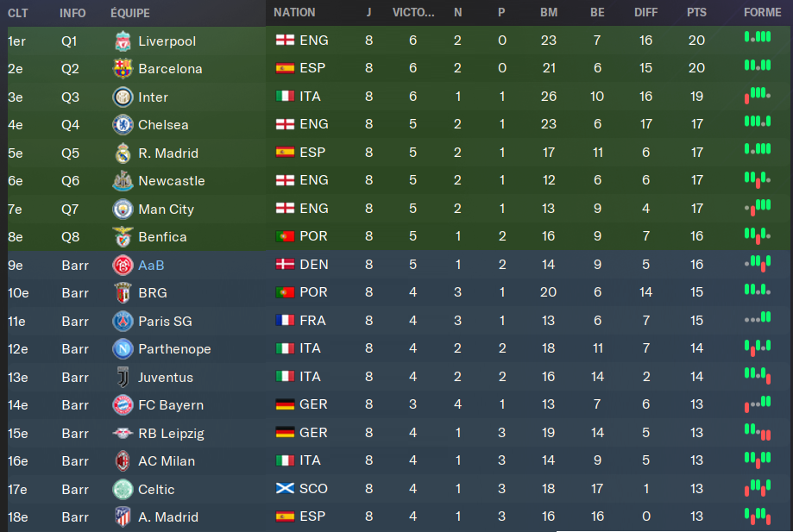Open the Newcastle team page
793x532 pixels.
coord(172,181)
